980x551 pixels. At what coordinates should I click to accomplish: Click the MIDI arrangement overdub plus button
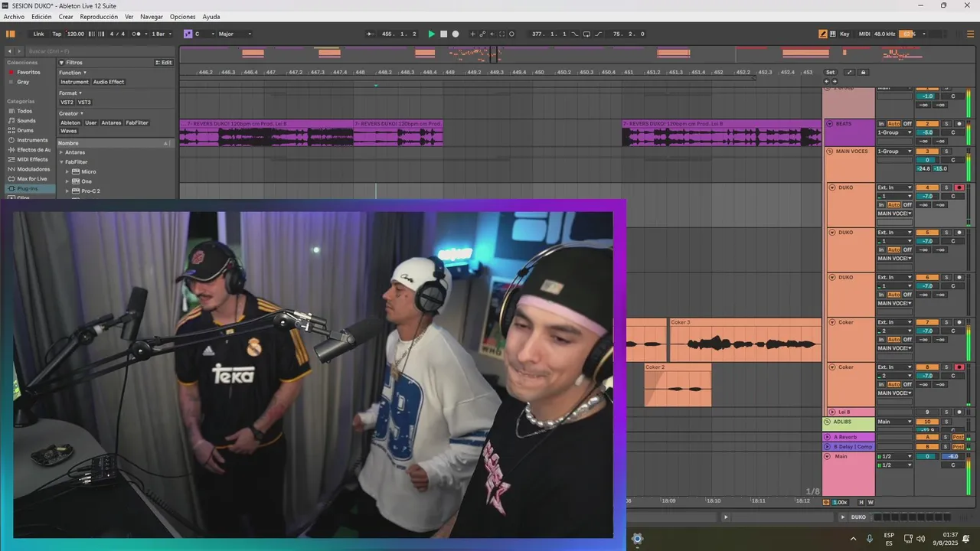click(472, 34)
